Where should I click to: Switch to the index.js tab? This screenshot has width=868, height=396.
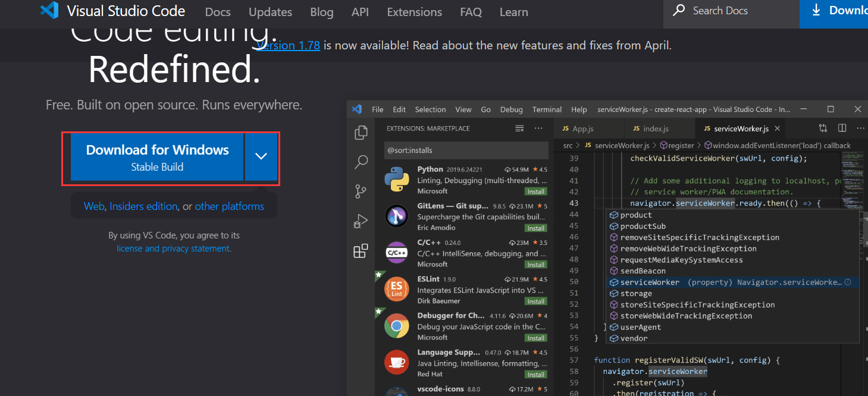coord(656,128)
